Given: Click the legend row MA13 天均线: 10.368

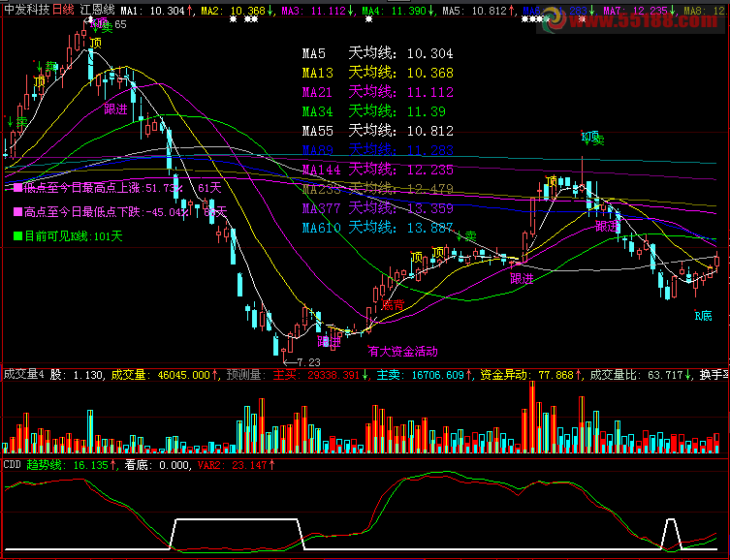Looking at the screenshot, I should coord(377,73).
